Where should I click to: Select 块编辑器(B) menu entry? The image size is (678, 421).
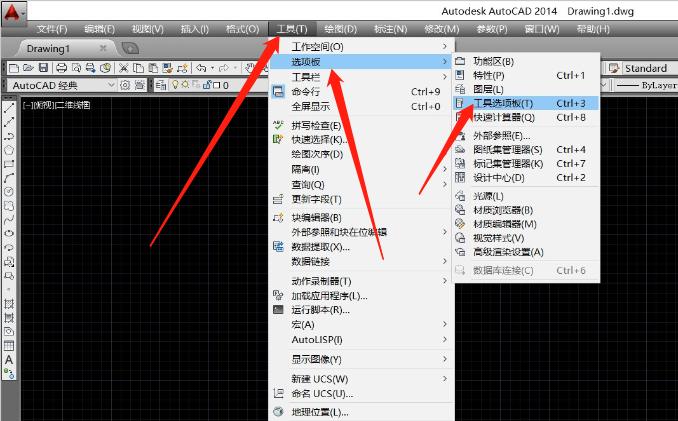tap(361, 217)
